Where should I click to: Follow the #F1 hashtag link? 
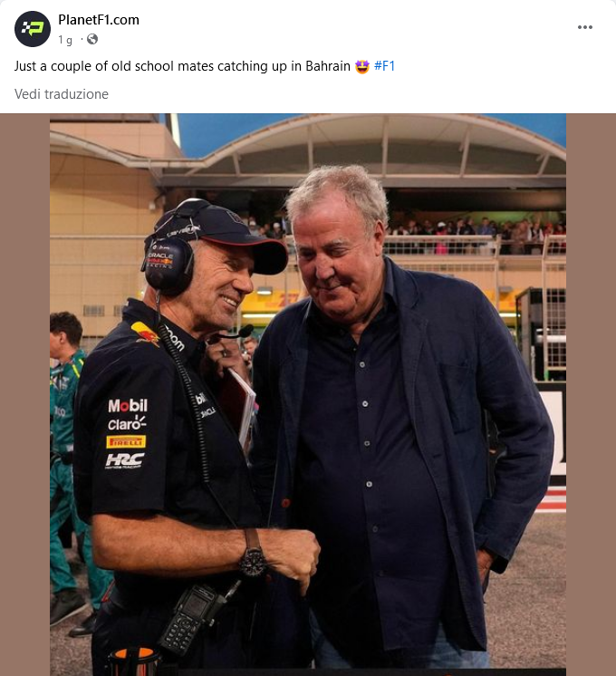point(384,66)
